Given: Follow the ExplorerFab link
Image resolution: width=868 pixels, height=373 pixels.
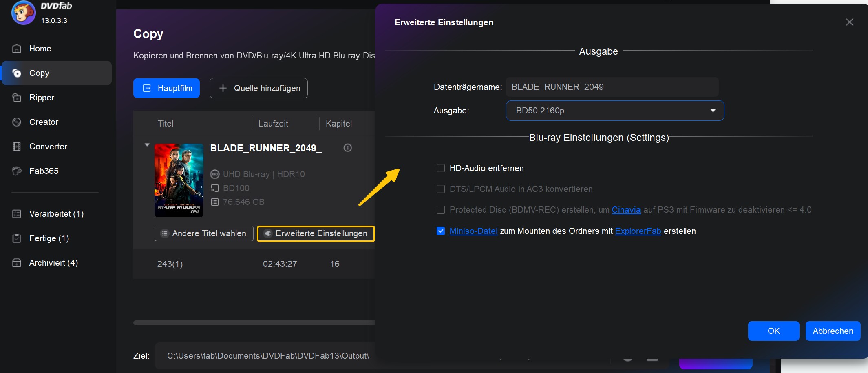Looking at the screenshot, I should pyautogui.click(x=638, y=231).
